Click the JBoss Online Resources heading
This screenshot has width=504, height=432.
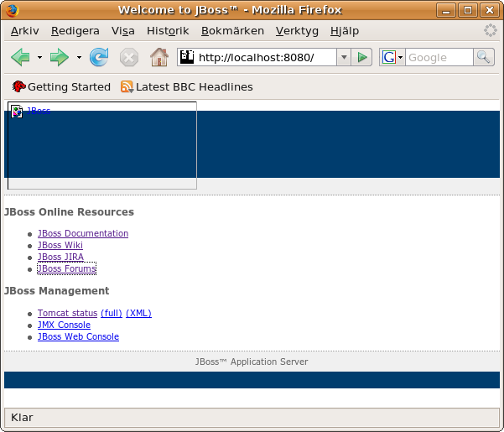point(69,212)
